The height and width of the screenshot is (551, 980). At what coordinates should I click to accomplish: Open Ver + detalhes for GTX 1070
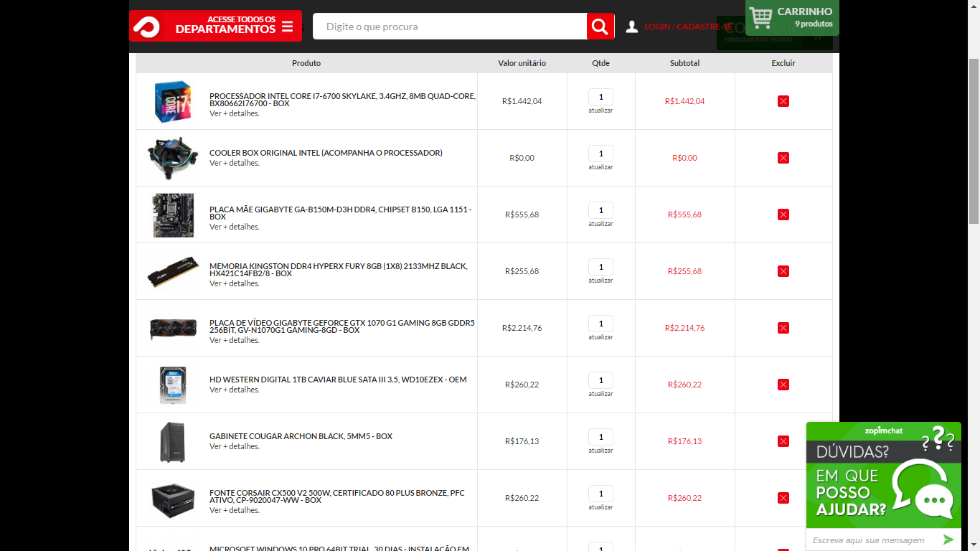(x=235, y=340)
